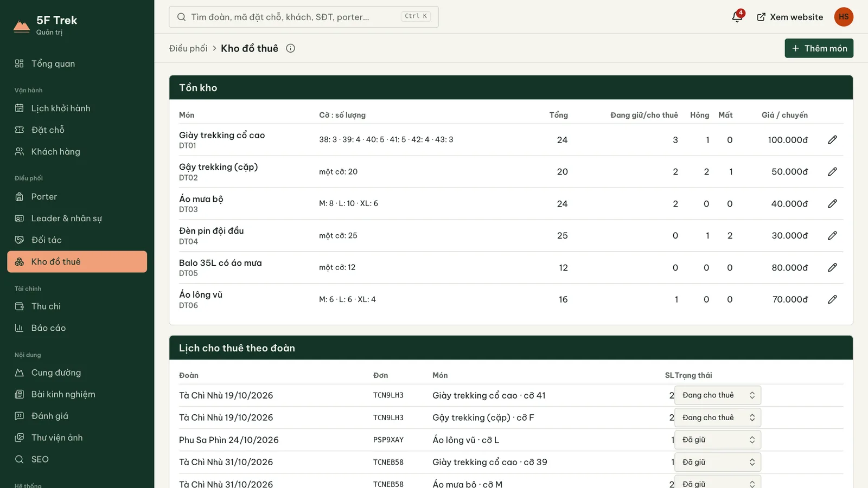Click the Đối tác handshake icon
Screen dimensions: 868x488
[x=20, y=240]
